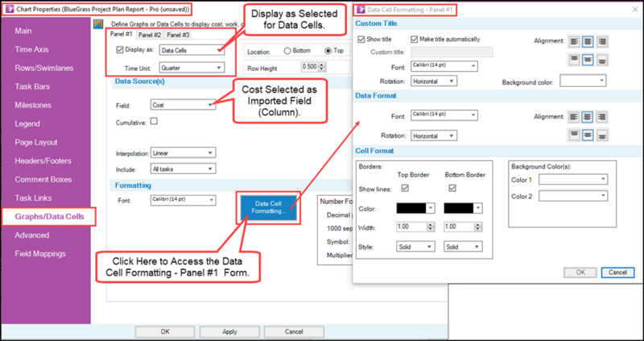Image resolution: width=644 pixels, height=341 pixels.
Task: Center Custom Title text horizontally
Action: click(x=588, y=42)
